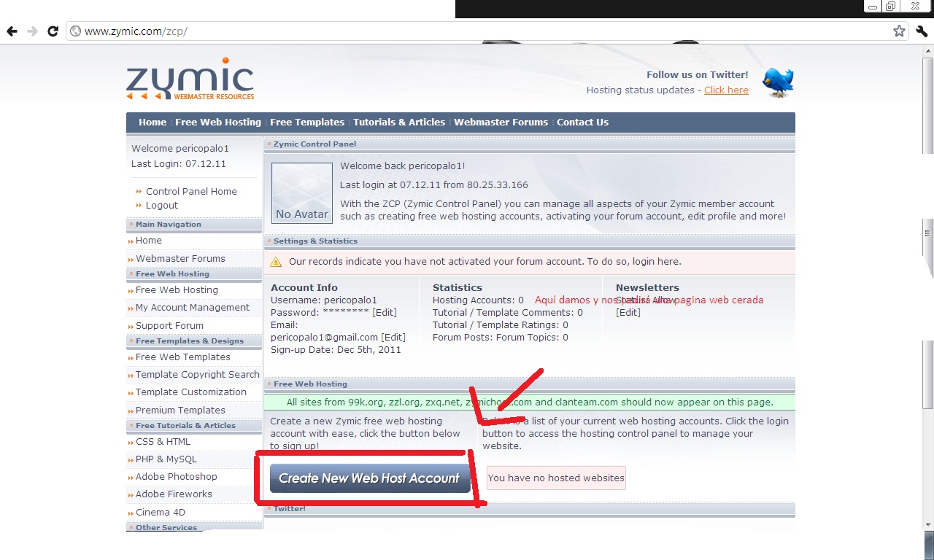
Task: Click the Twitter bird icon
Action: point(778,82)
